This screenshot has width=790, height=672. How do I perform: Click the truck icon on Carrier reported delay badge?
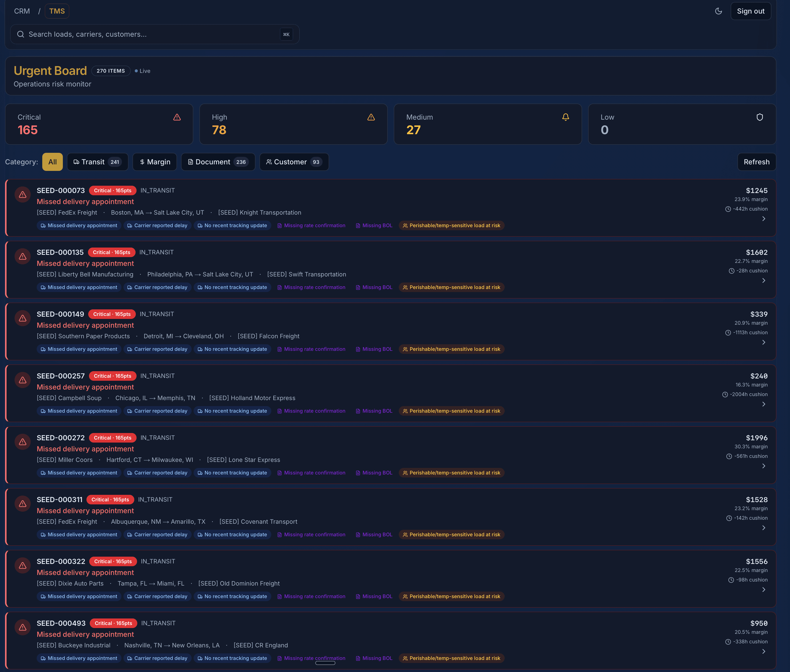pos(130,225)
